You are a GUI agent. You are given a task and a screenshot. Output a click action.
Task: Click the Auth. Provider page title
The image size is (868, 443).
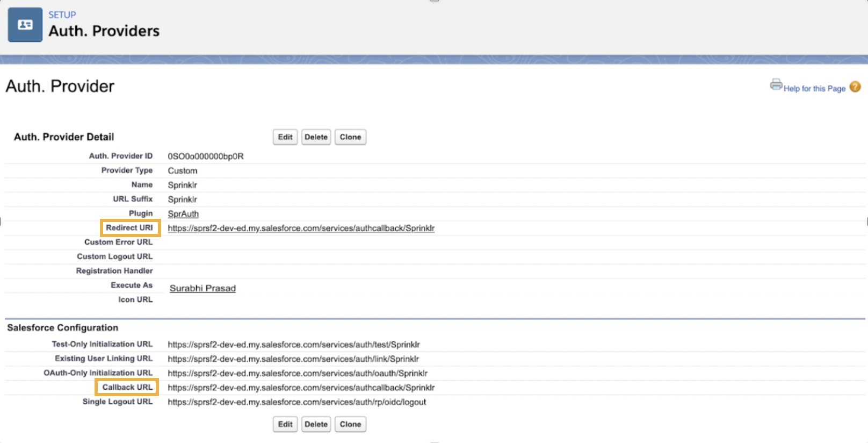click(x=60, y=87)
